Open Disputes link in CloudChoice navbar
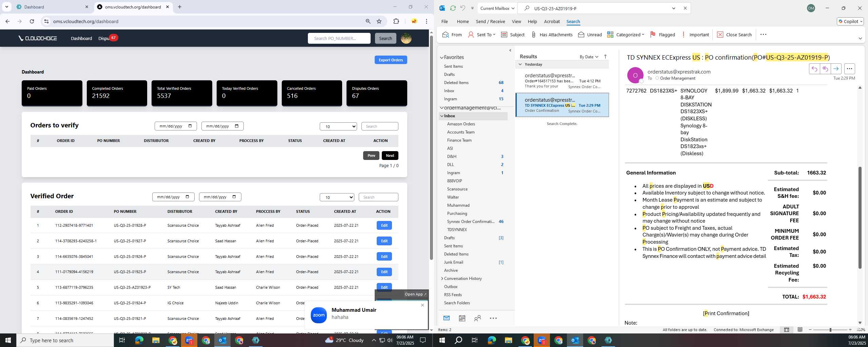Image resolution: width=868 pixels, height=347 pixels. [104, 38]
